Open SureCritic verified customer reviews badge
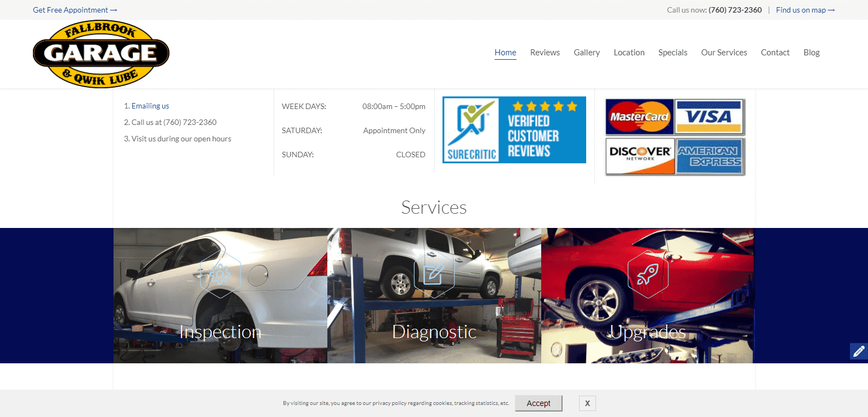868x417 pixels. [514, 130]
